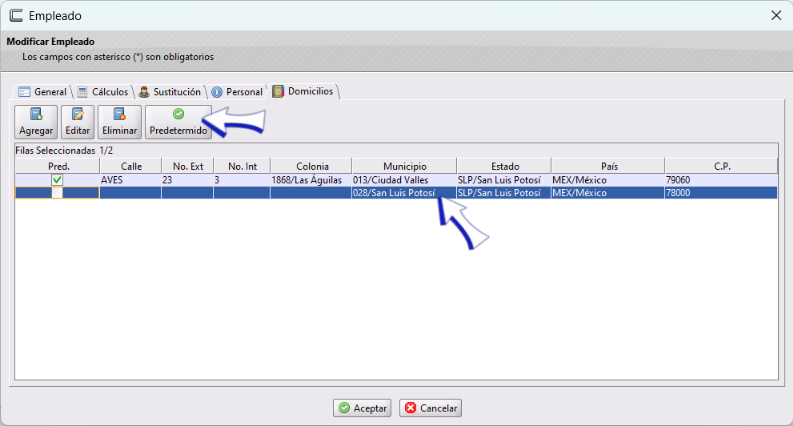Click the Empleado window title icon

tap(16, 16)
